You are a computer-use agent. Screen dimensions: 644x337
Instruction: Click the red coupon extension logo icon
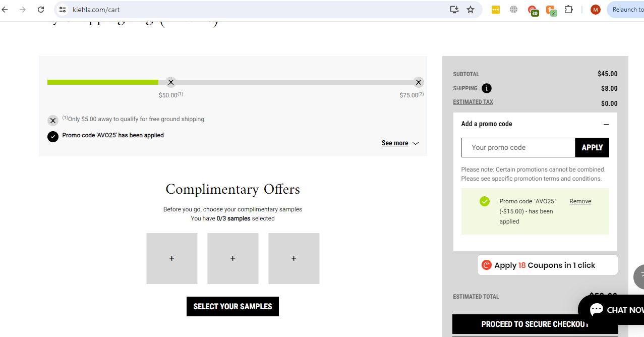coord(487,265)
